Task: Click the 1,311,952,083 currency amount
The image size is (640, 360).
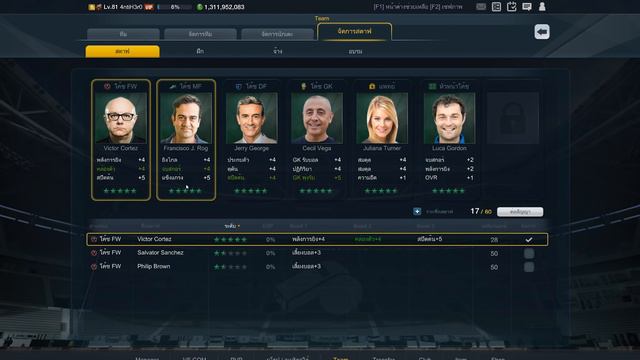Action: coord(224,7)
